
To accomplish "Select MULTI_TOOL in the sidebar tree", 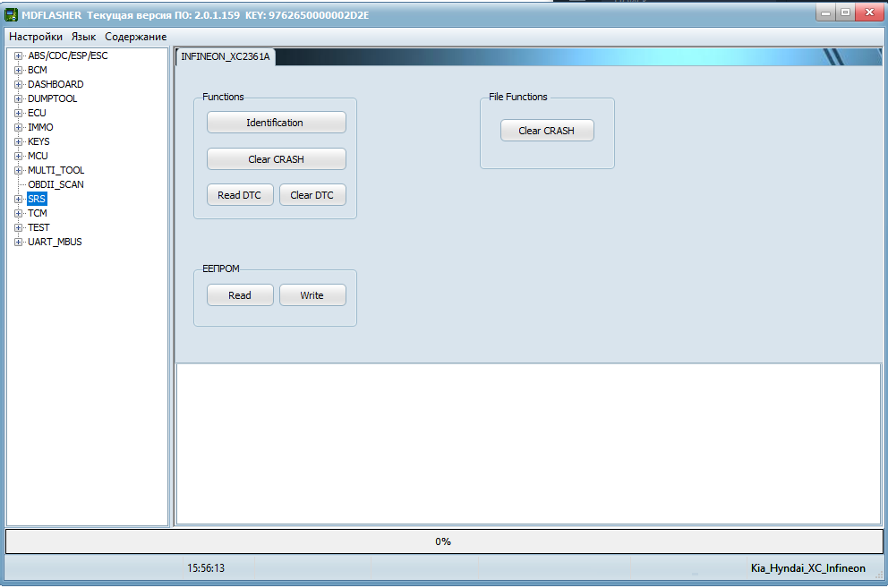I will tap(55, 170).
